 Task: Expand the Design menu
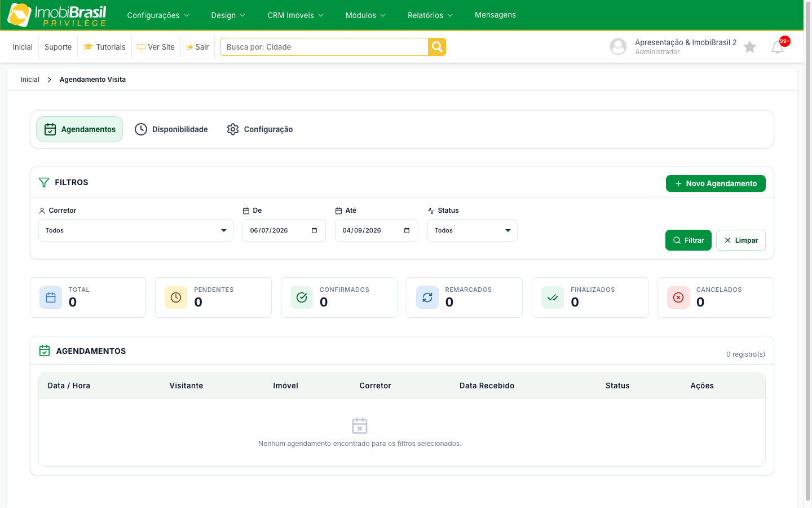pos(228,15)
